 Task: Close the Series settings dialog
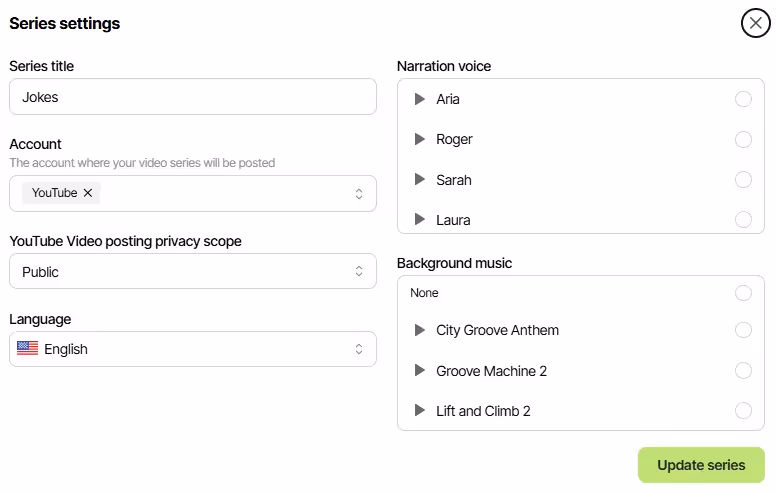tap(755, 23)
